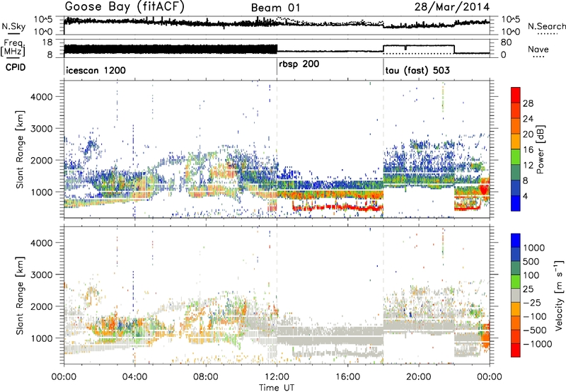This screenshot has width=566, height=392.
Task: Click the red bottom of the velocity colorbar
Action: tap(516, 350)
